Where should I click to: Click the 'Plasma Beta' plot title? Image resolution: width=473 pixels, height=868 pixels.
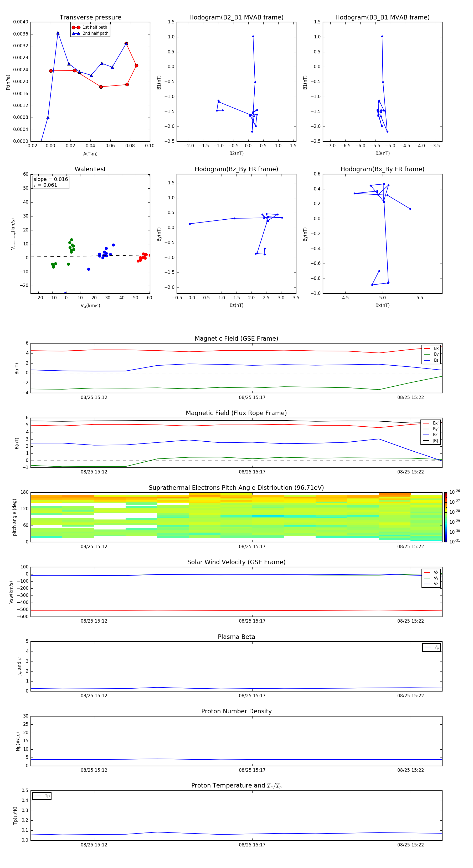pos(236,637)
